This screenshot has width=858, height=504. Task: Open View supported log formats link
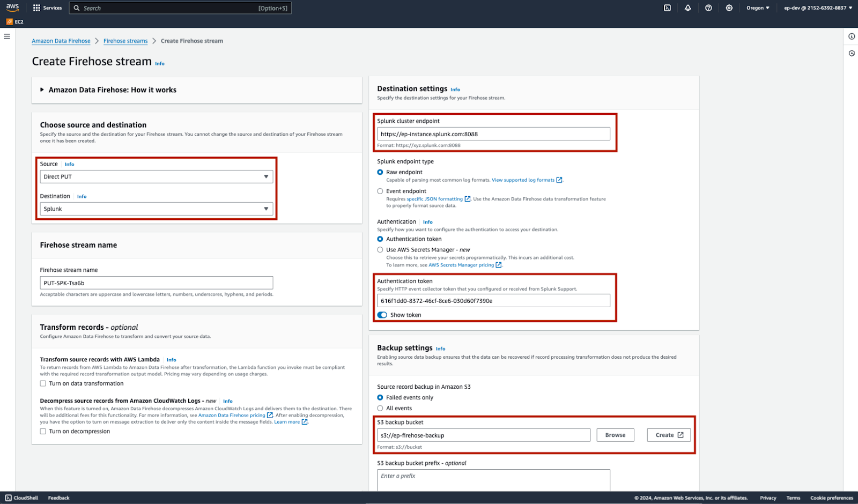pos(523,180)
